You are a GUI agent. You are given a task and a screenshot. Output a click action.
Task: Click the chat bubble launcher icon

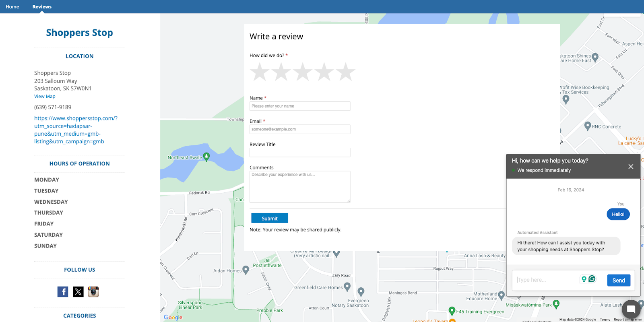coord(631,309)
